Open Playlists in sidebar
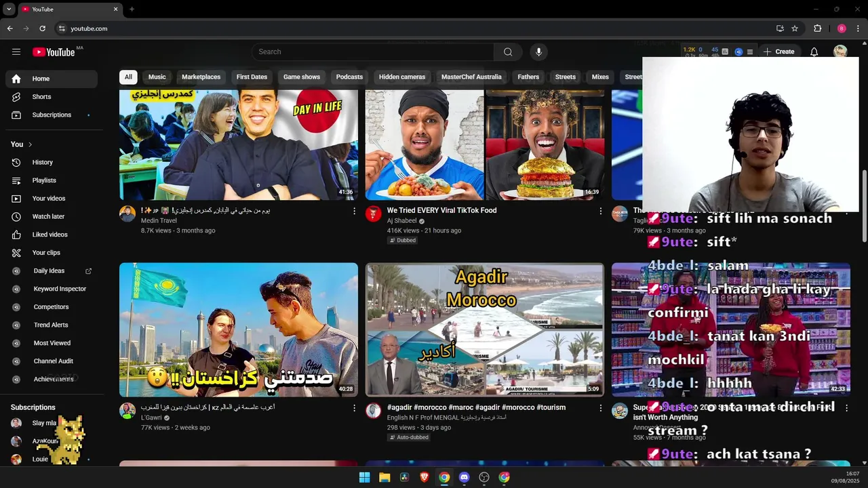 click(52, 180)
